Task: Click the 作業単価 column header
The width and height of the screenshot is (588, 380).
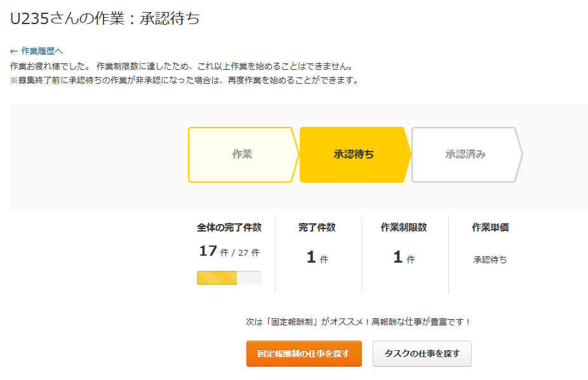Action: point(490,227)
